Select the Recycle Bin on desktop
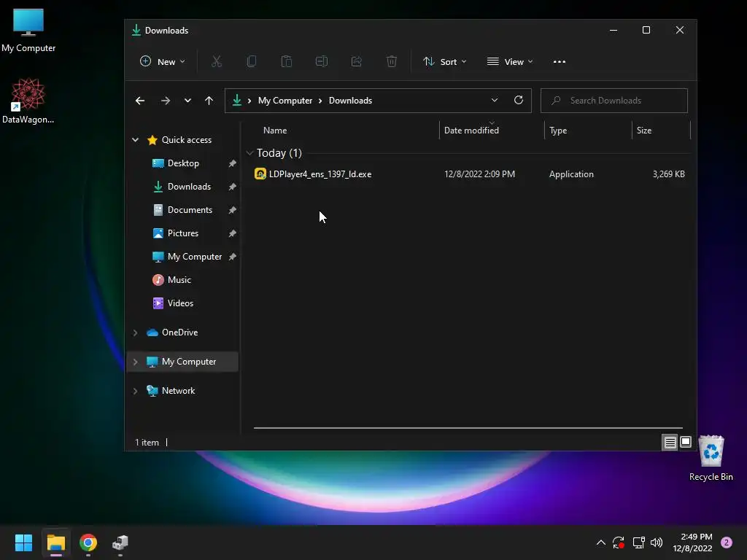 (x=711, y=458)
